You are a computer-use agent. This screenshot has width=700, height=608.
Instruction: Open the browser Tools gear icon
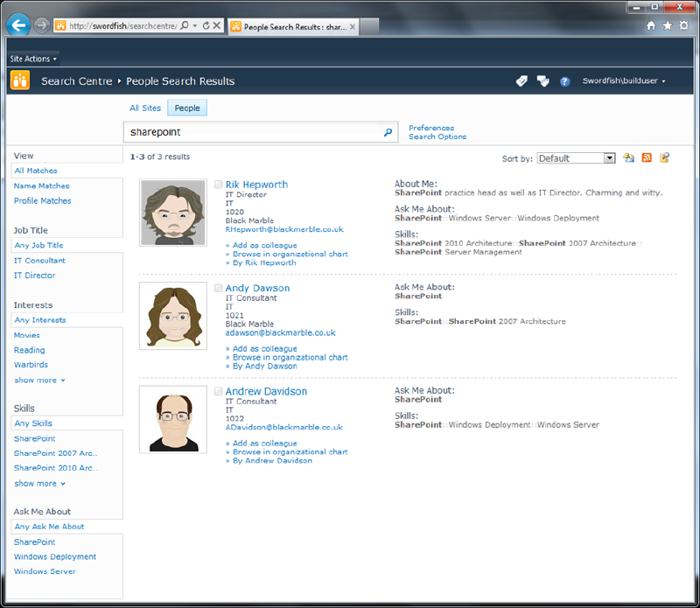click(684, 25)
